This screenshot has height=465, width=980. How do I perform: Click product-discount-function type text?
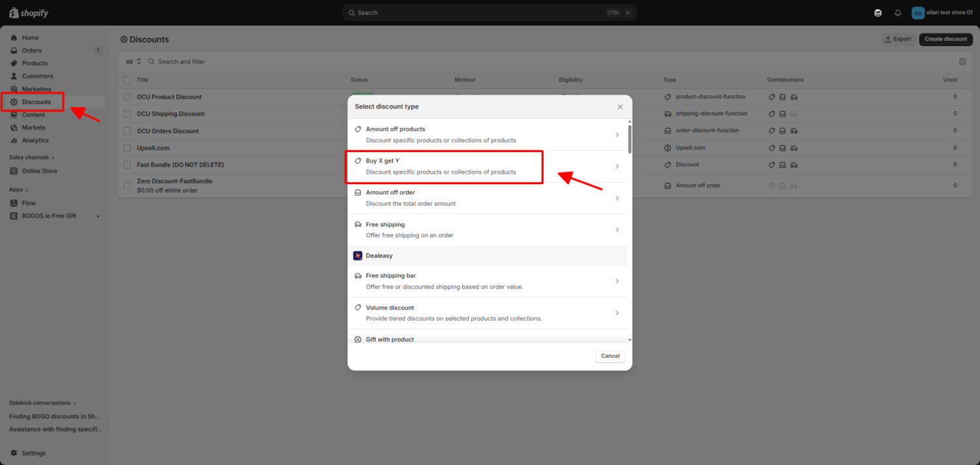point(710,97)
